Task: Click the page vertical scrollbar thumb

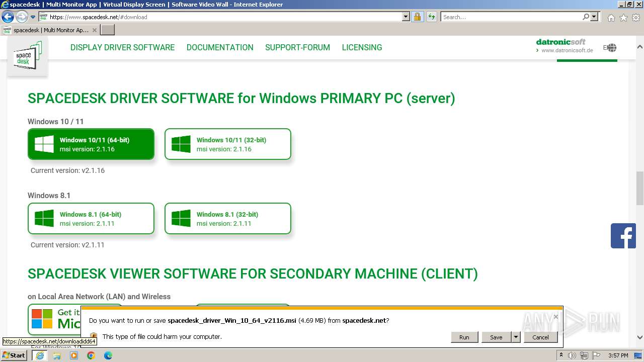Action: 639,188
